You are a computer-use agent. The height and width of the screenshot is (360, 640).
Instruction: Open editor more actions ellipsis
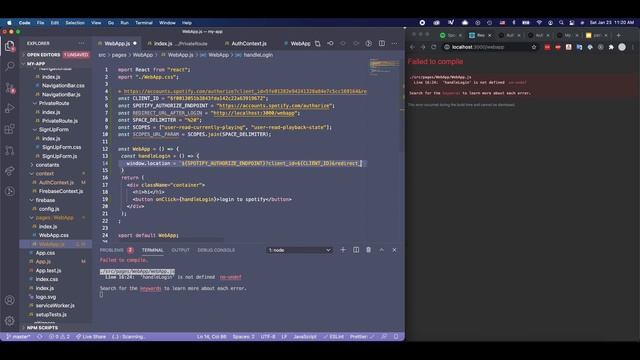394,43
